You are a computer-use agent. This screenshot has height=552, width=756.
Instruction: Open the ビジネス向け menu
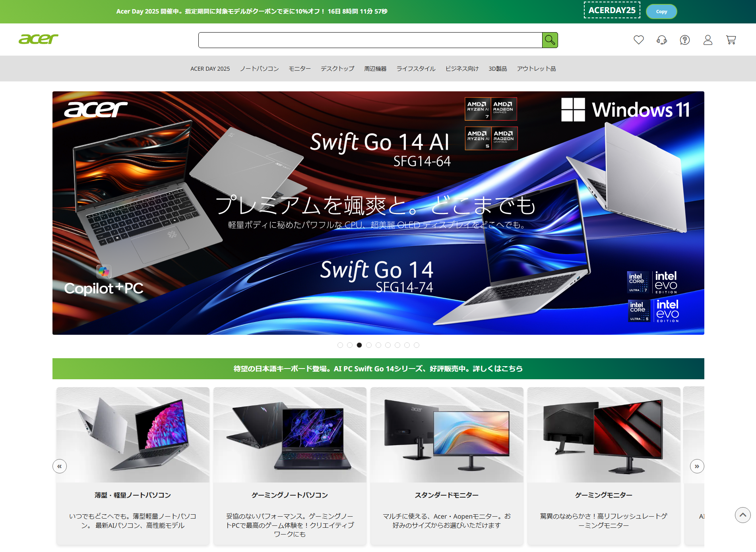tap(462, 69)
